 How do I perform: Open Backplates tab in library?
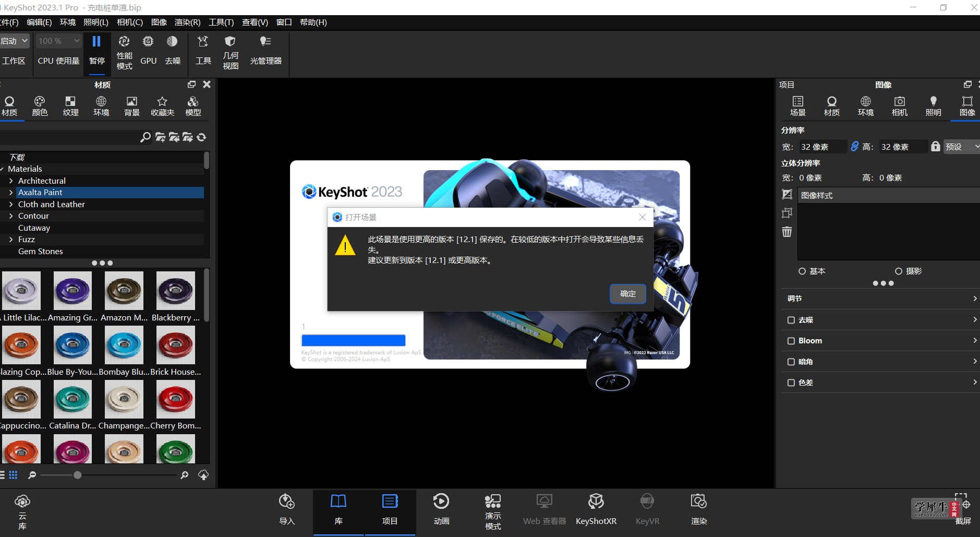coord(132,106)
